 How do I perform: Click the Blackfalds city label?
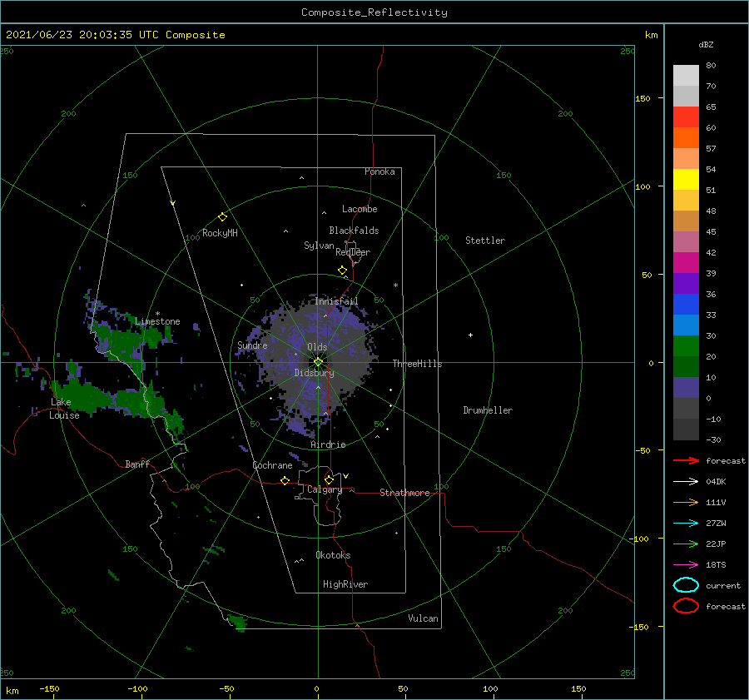354,231
